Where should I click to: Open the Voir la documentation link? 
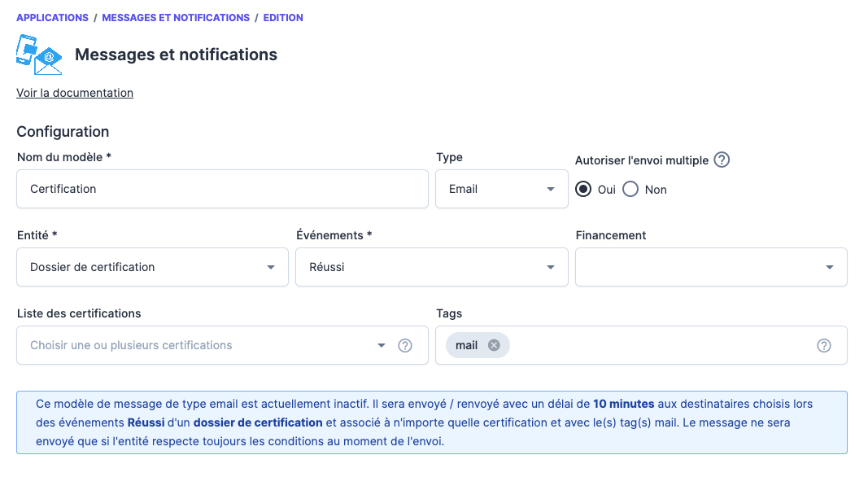pos(75,93)
